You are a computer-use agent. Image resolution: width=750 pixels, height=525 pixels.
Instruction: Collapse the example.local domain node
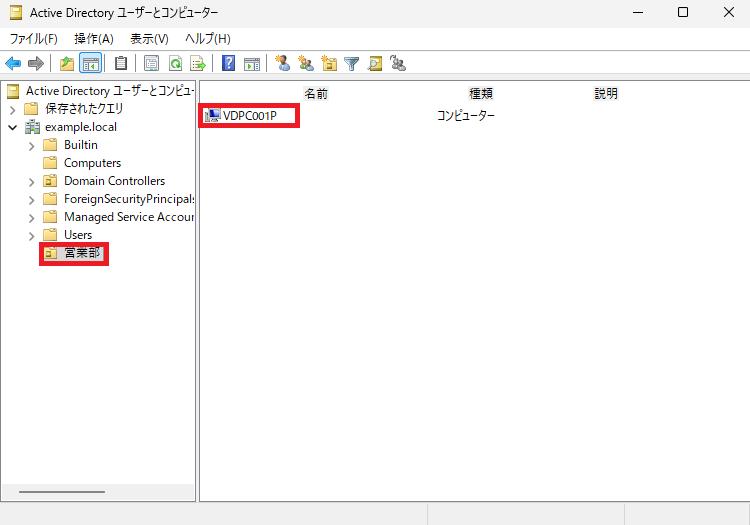click(x=13, y=128)
